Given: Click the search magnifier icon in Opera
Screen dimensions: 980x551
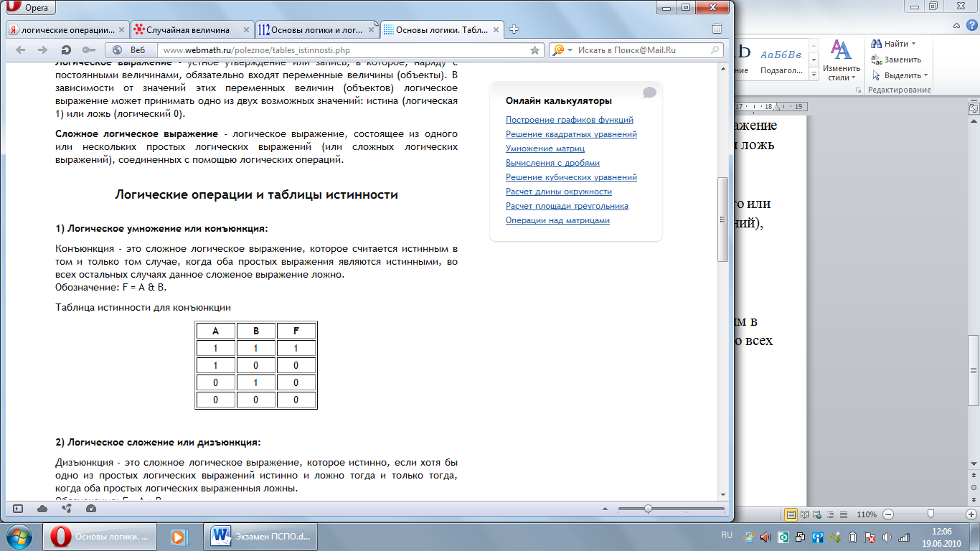Looking at the screenshot, I should [x=715, y=50].
